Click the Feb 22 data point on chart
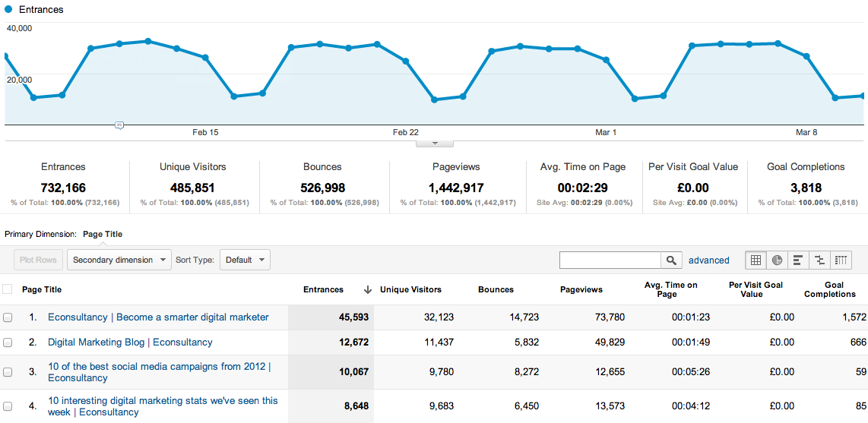The width and height of the screenshot is (868, 423). coord(406,61)
